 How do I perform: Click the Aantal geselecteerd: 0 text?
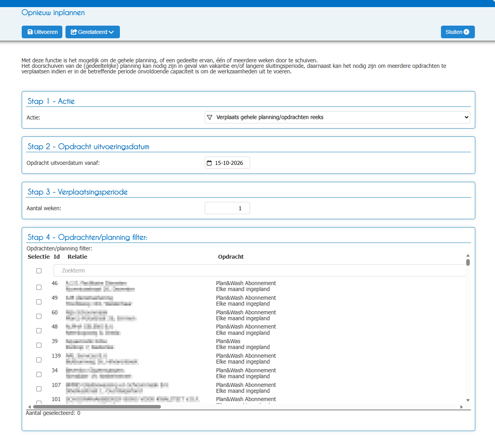(53, 413)
